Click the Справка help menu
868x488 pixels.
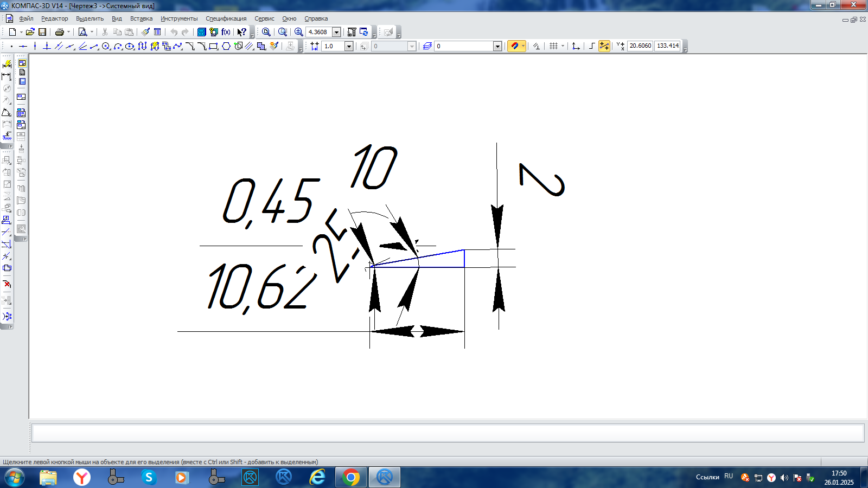tap(316, 18)
